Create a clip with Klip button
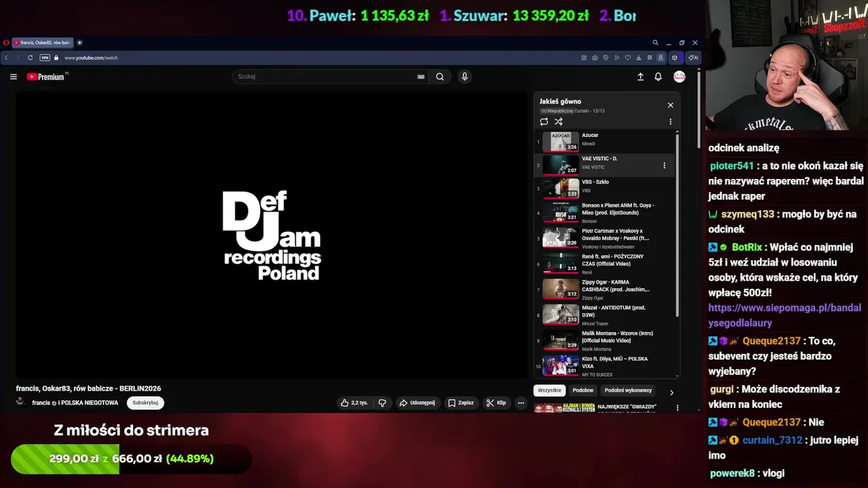 [x=496, y=403]
